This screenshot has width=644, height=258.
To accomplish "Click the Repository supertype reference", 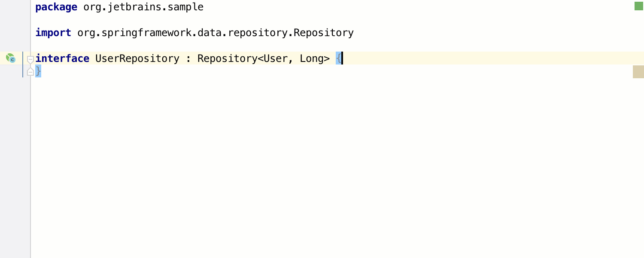I will pos(228,58).
